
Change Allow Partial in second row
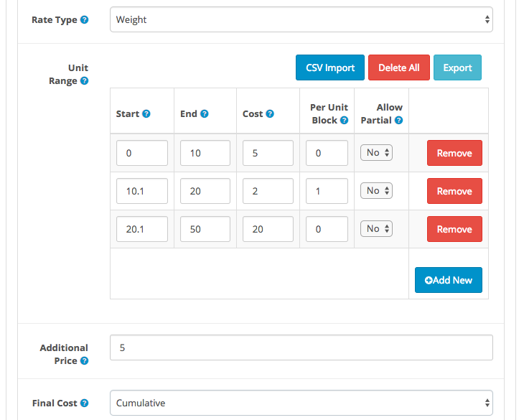(376, 191)
